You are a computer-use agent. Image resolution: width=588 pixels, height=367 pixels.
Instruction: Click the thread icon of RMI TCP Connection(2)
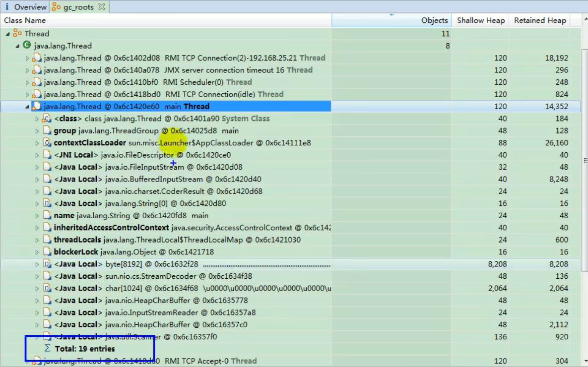click(36, 58)
